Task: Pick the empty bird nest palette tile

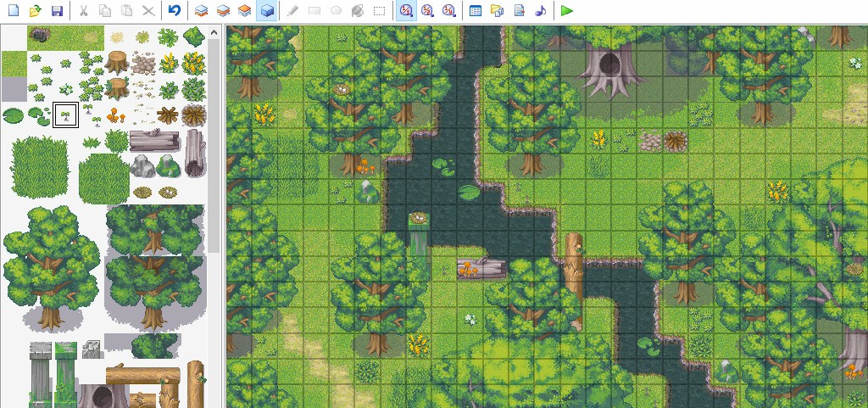Action: pyautogui.click(x=142, y=192)
